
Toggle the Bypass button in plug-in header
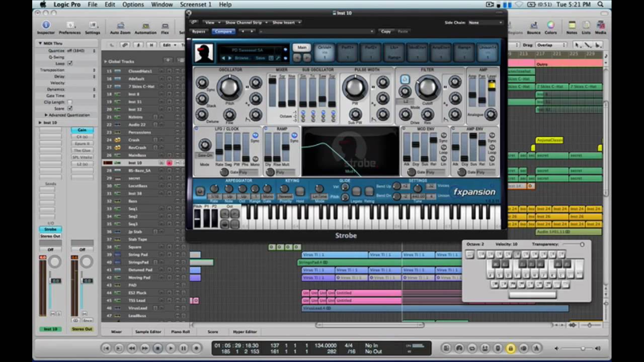point(199,32)
